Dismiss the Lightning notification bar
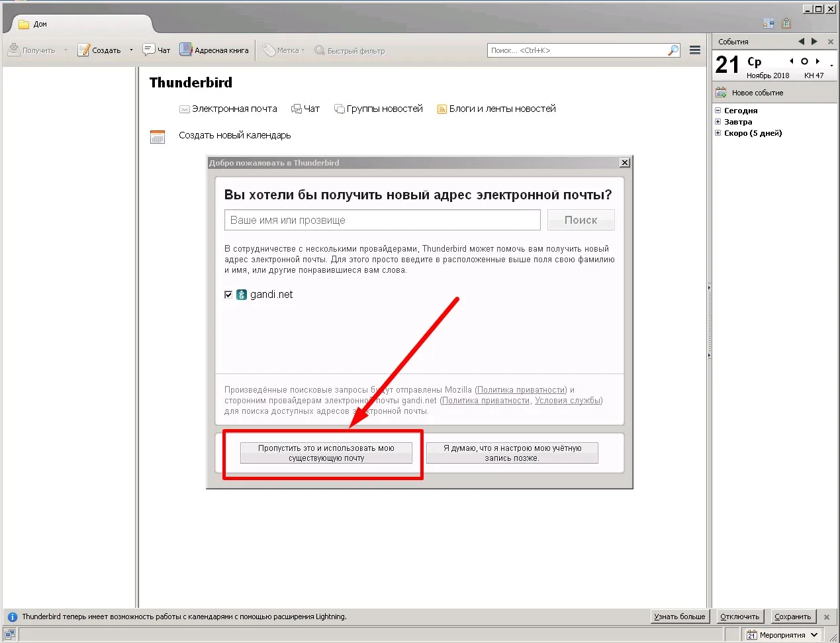This screenshot has height=643, width=840. [826, 617]
